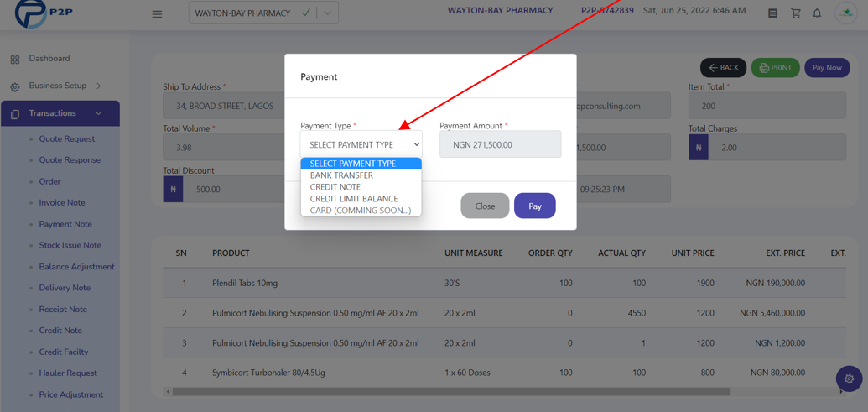The width and height of the screenshot is (868, 412).
Task: Click the horizontal table scrollbar
Action: point(451,392)
